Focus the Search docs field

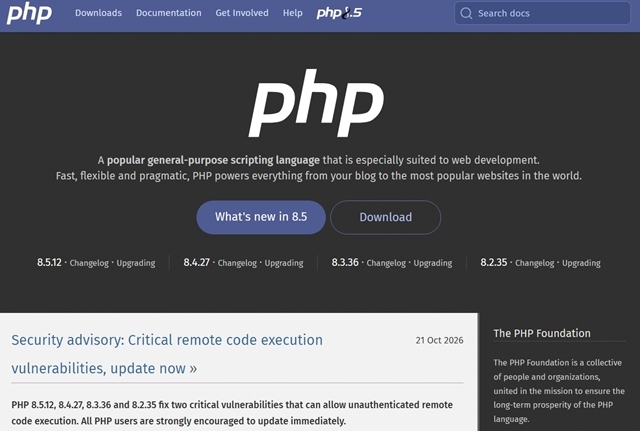tap(542, 13)
